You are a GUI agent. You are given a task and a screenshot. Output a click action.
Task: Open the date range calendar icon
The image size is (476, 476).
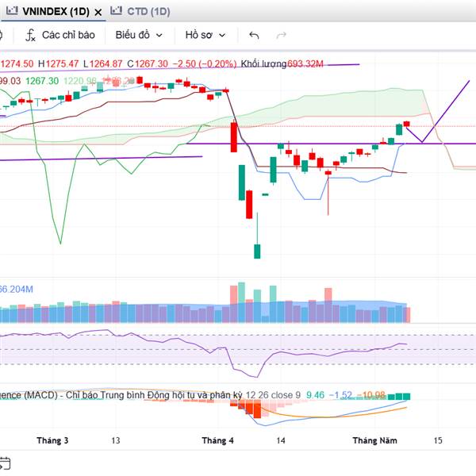tap(4, 463)
